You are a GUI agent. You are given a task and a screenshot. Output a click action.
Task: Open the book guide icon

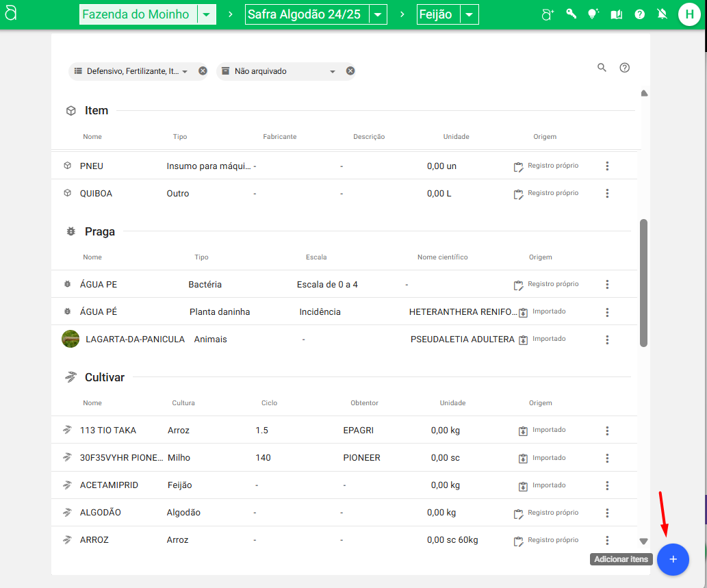(x=617, y=14)
